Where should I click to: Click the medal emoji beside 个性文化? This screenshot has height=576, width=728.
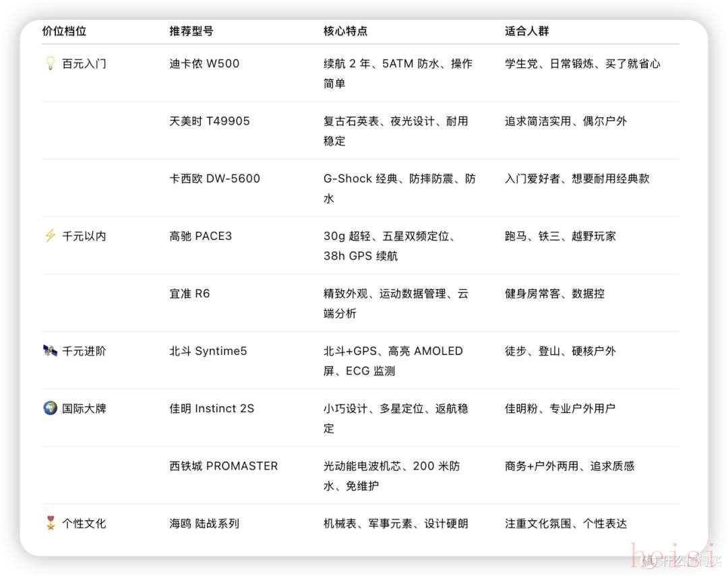point(50,523)
